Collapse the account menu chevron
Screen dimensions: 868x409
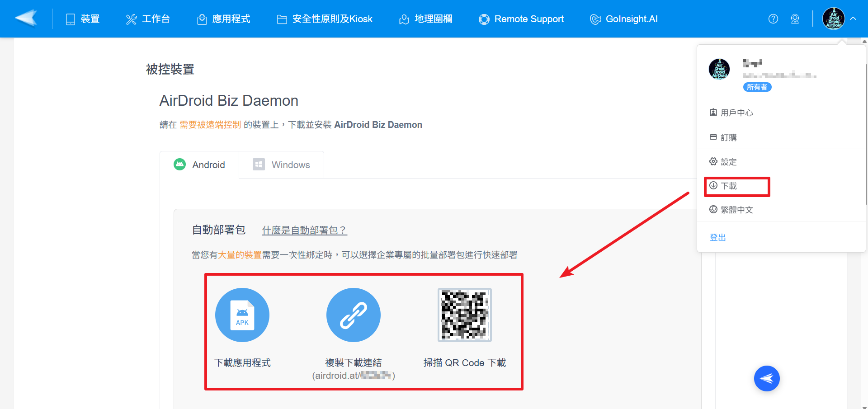[x=853, y=19]
